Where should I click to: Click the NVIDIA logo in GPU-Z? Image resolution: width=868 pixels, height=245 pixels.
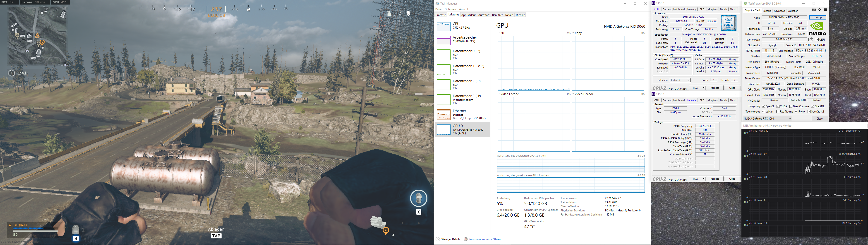818,28
